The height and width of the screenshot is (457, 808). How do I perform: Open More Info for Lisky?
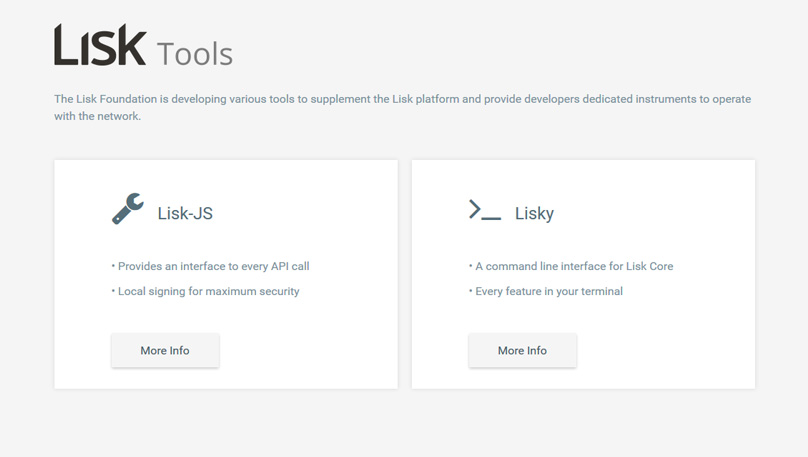tap(522, 350)
